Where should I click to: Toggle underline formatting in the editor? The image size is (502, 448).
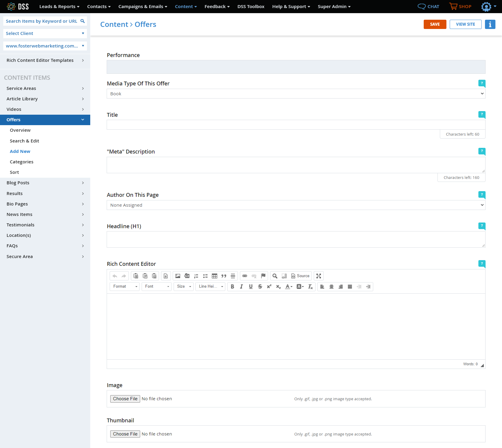click(x=251, y=286)
